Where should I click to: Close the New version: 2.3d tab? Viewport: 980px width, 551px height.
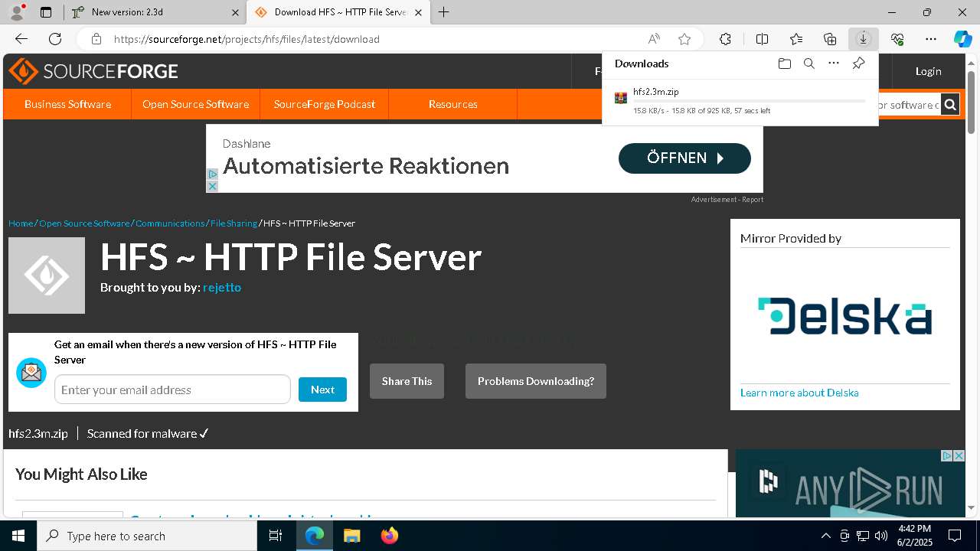(x=235, y=12)
